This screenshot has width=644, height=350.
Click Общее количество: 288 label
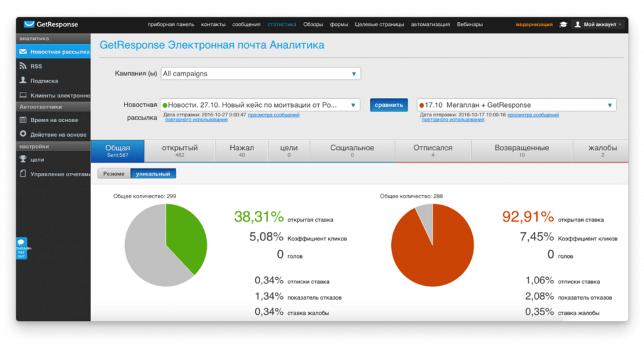click(x=411, y=196)
